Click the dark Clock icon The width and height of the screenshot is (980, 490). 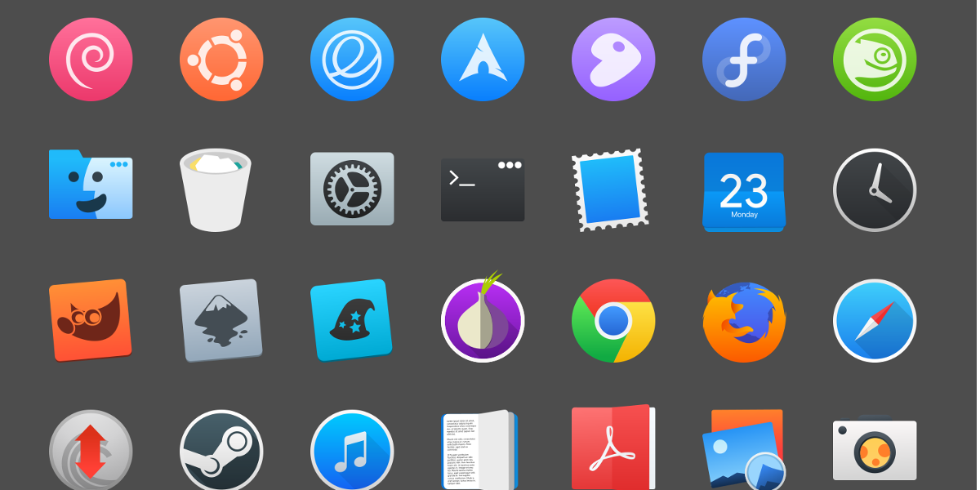875,190
